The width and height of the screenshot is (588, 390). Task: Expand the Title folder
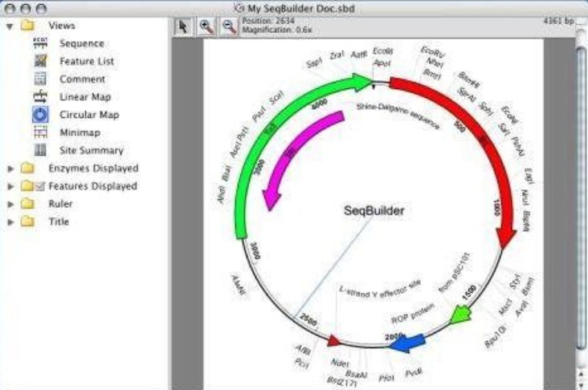(x=10, y=221)
